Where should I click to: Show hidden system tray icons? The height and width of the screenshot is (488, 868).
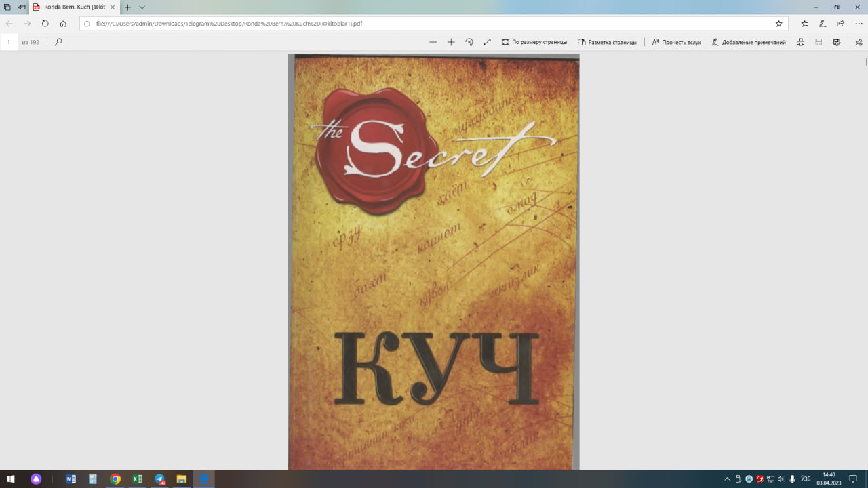[x=727, y=479]
